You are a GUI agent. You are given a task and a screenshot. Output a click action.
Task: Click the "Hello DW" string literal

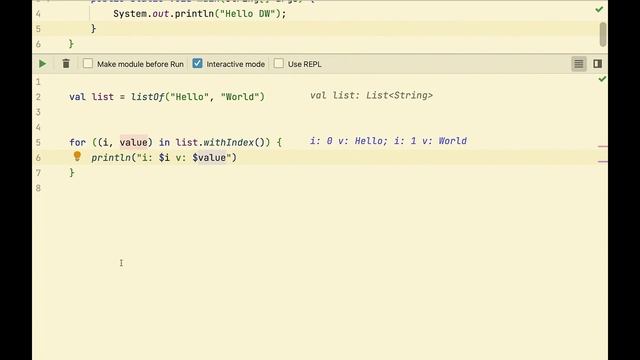[247, 14]
